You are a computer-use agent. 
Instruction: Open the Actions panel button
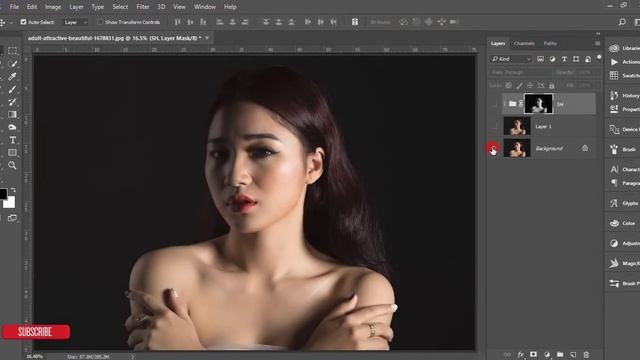624,62
